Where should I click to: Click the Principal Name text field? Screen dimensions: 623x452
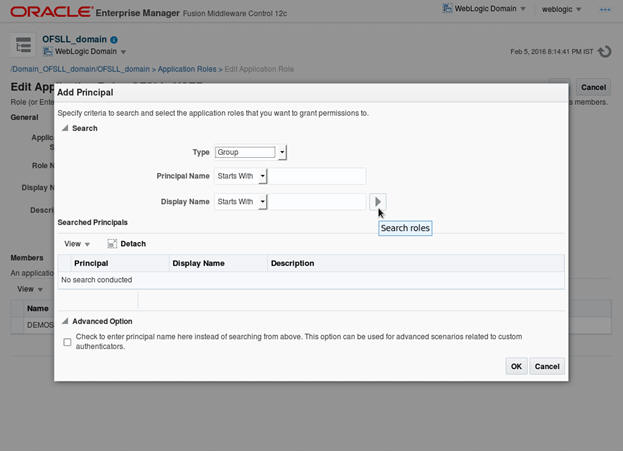(317, 176)
